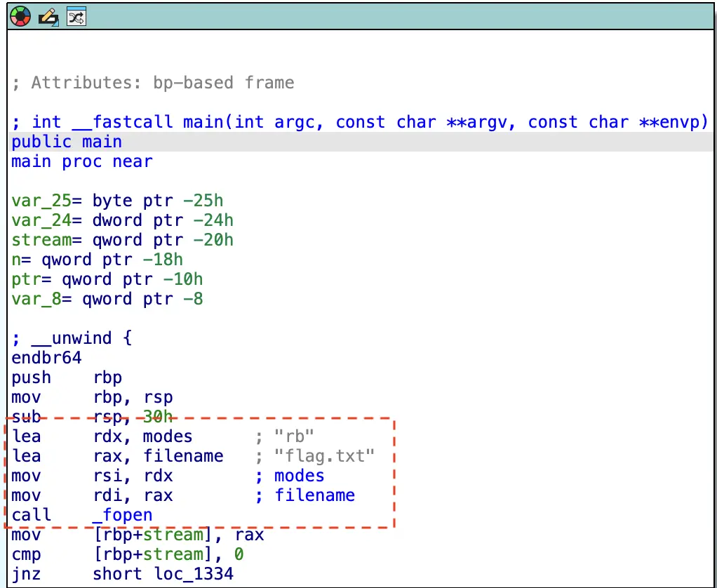This screenshot has width=717, height=588.
Task: Click the "n" qword variable definition
Action: pos(97,260)
